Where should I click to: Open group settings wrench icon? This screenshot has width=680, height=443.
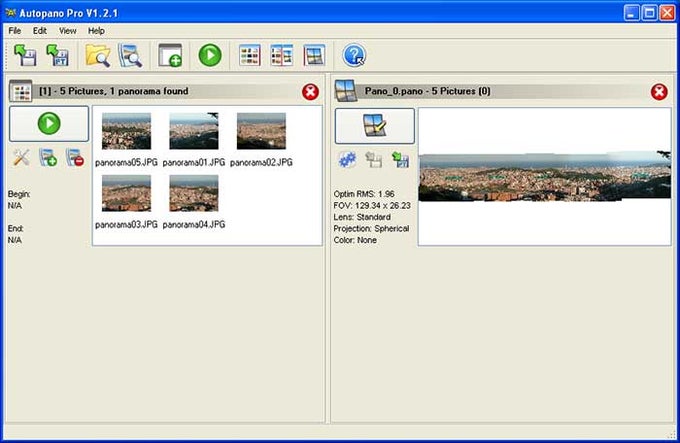(21, 158)
